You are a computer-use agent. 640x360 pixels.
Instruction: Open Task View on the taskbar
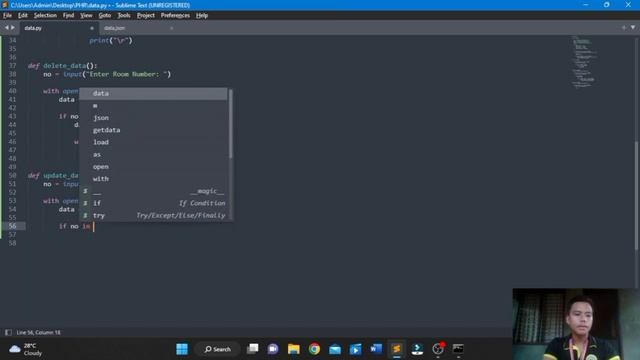(x=253, y=349)
